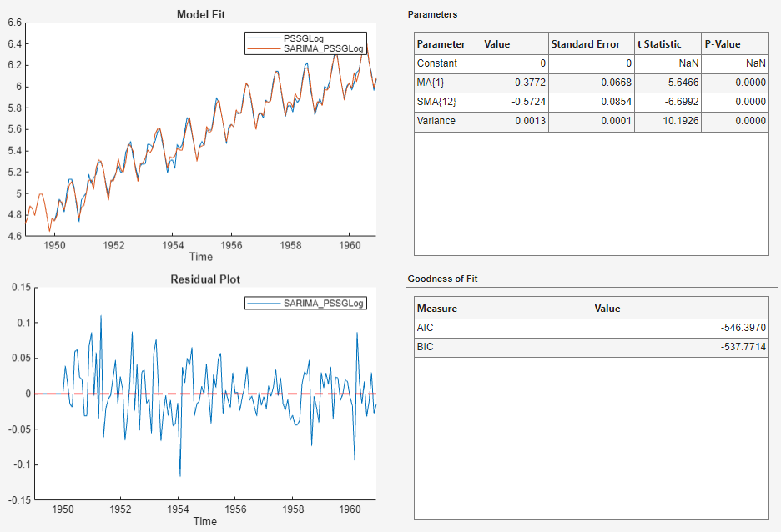Viewport: 781px width, 532px height.
Task: Select the Constant parameter cell
Action: pyautogui.click(x=447, y=63)
